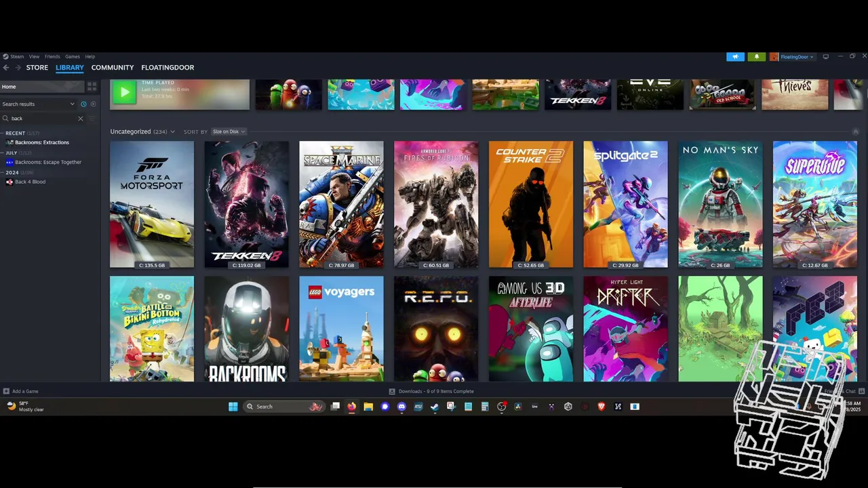Open Calculator from the taskbar
Image resolution: width=868 pixels, height=488 pixels.
click(485, 407)
